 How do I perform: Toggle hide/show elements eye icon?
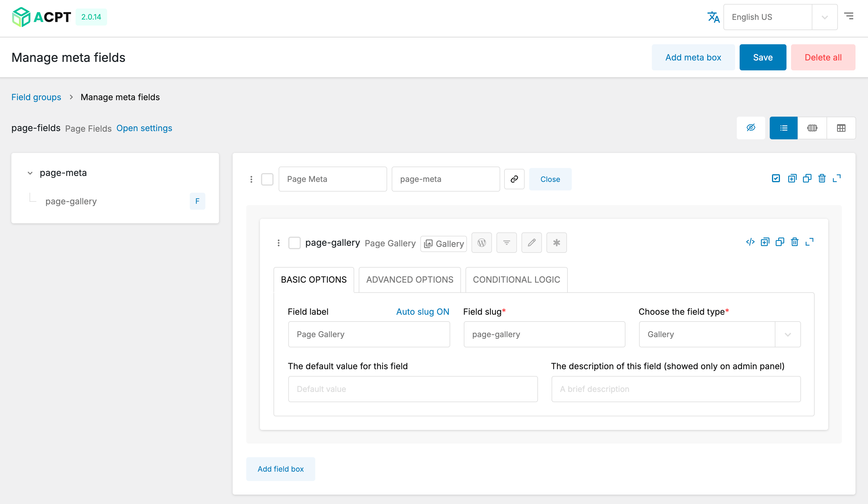click(x=751, y=128)
